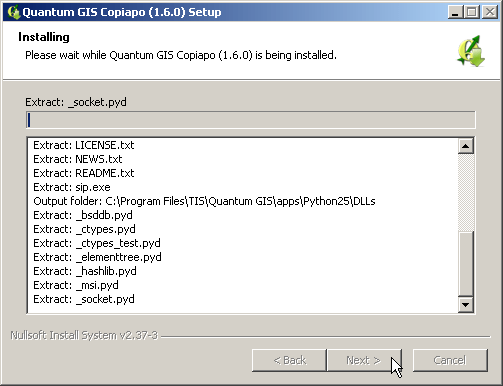Close the Setup window
The width and height of the screenshot is (503, 386).
[490, 12]
